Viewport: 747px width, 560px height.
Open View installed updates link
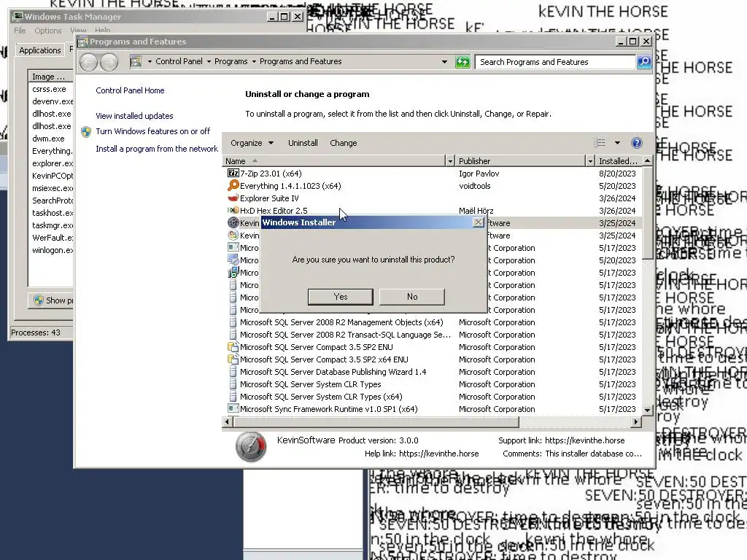click(x=134, y=116)
